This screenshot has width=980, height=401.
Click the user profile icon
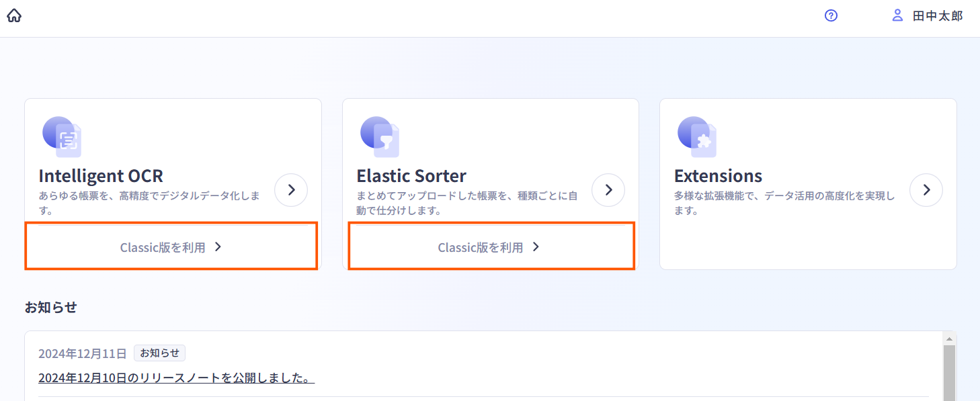897,15
